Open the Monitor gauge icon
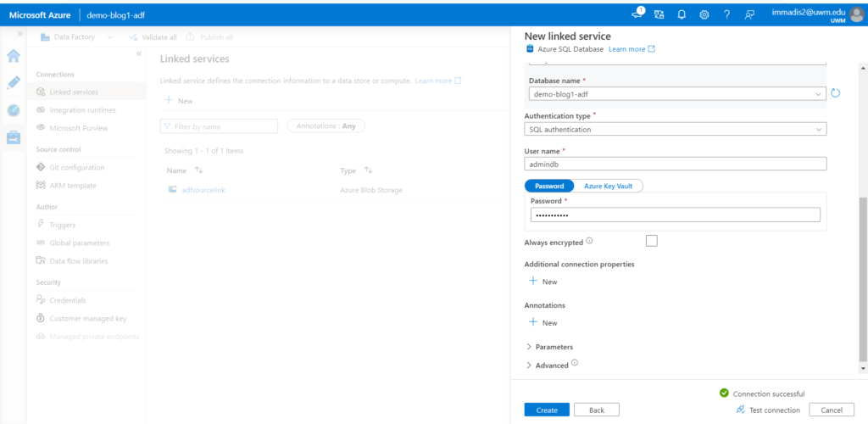This screenshot has width=868, height=424. pos(14,110)
